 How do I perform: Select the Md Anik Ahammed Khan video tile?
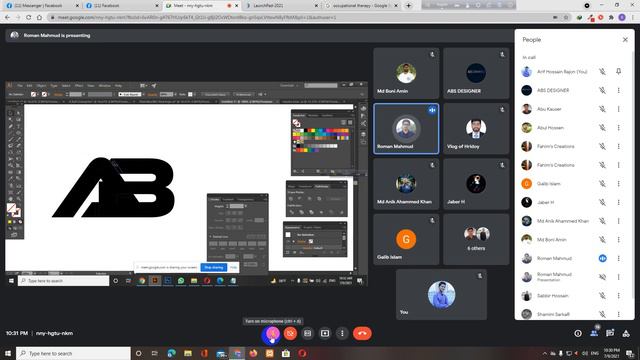pyautogui.click(x=406, y=184)
